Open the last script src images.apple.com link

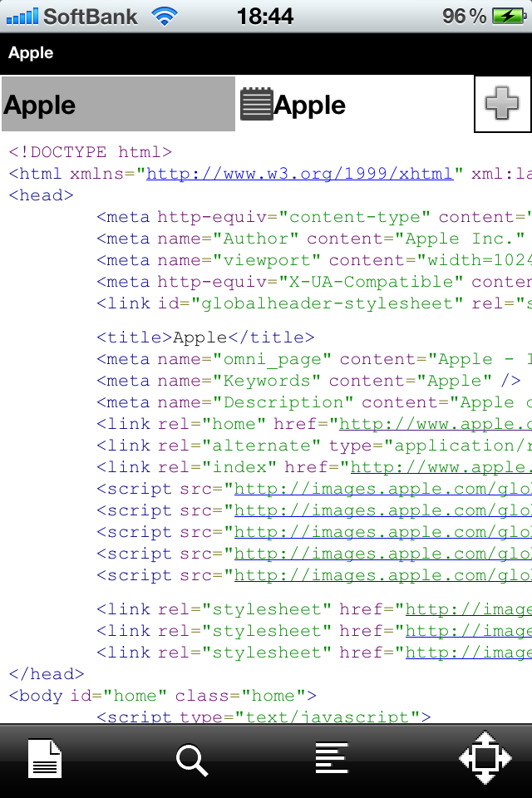pyautogui.click(x=383, y=575)
